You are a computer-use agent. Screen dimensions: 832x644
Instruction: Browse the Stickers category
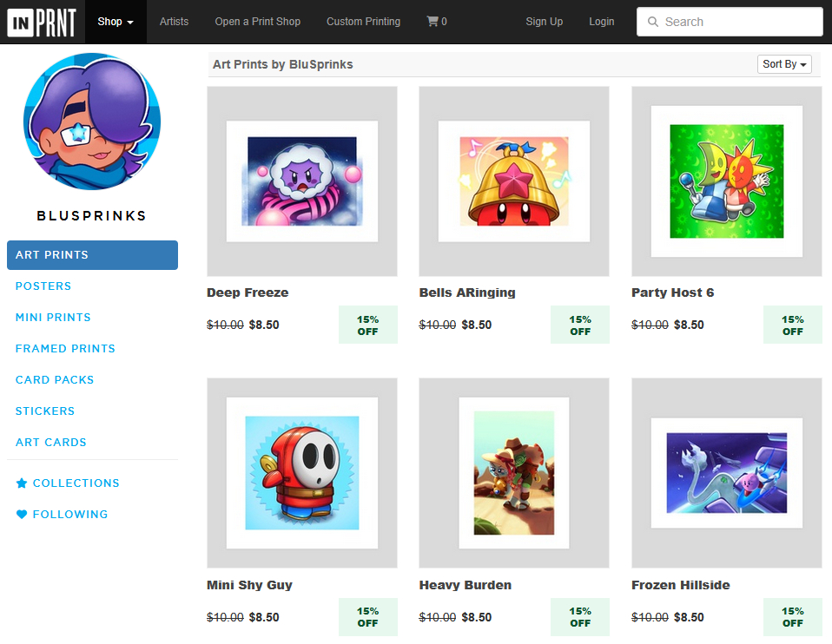tap(45, 411)
